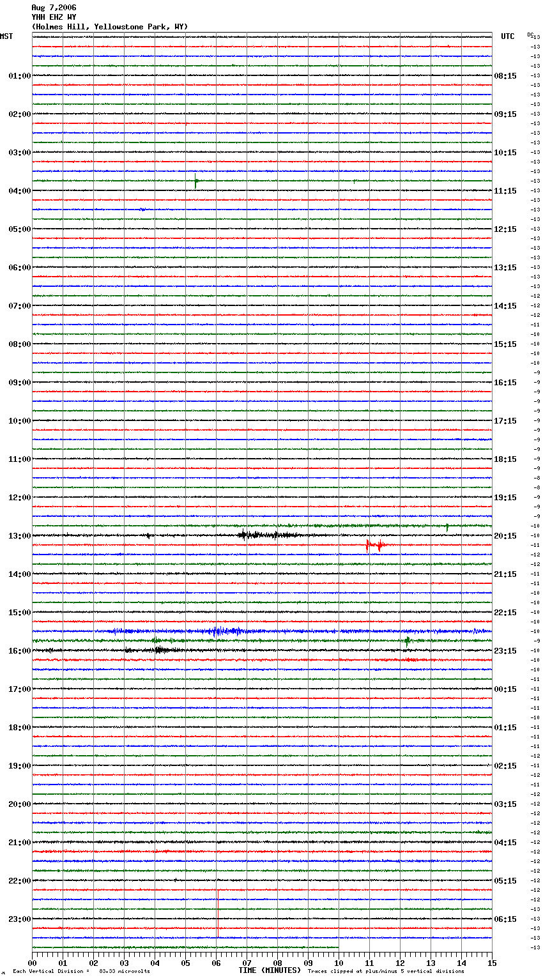Click the '23:15' UTC time label

tap(505, 651)
